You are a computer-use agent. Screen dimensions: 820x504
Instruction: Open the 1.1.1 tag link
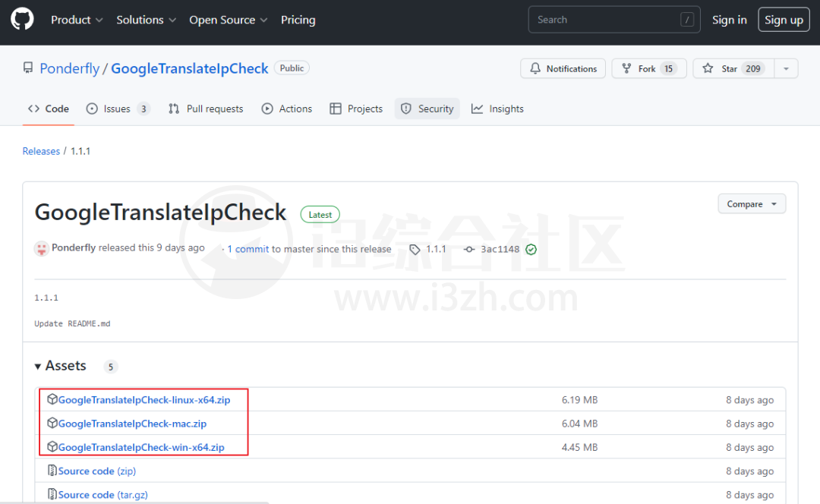click(436, 250)
